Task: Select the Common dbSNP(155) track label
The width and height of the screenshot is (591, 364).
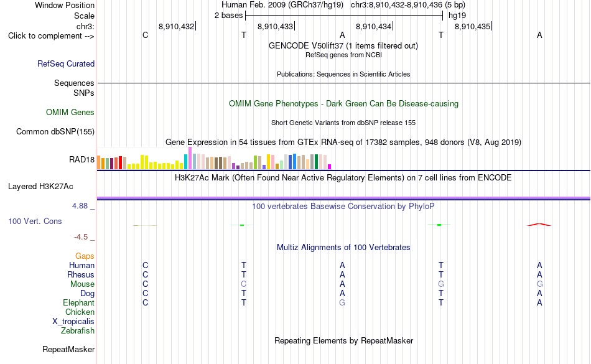Action: (55, 131)
